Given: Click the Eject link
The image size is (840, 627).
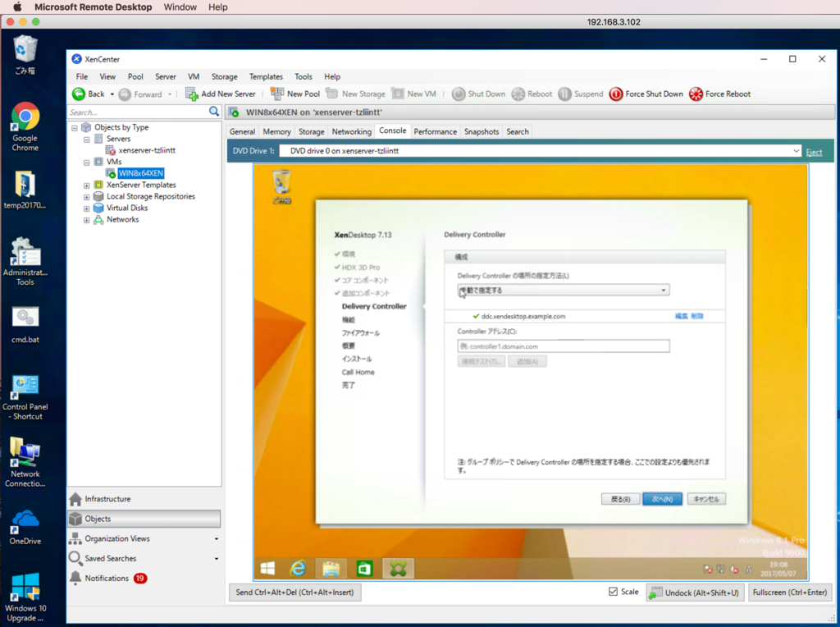Looking at the screenshot, I should [814, 152].
